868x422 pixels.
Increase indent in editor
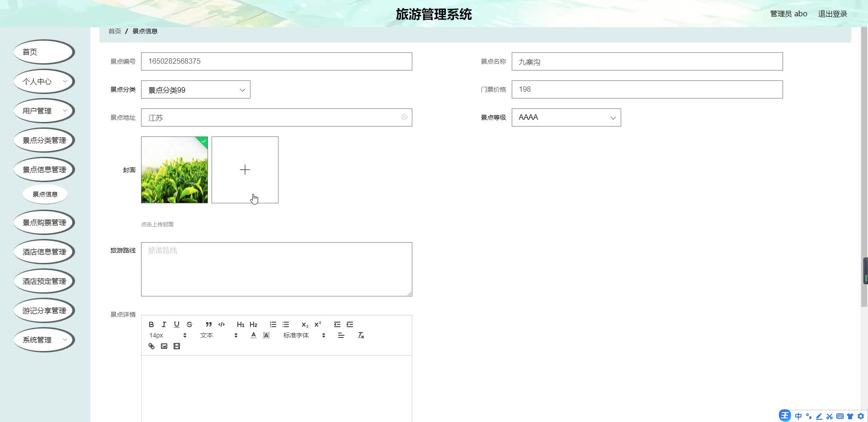coord(350,324)
